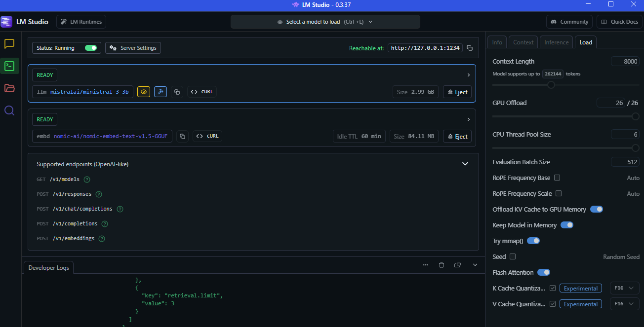Copy the ministral-3-3b model identifier
Image resolution: width=644 pixels, height=327 pixels.
[177, 91]
